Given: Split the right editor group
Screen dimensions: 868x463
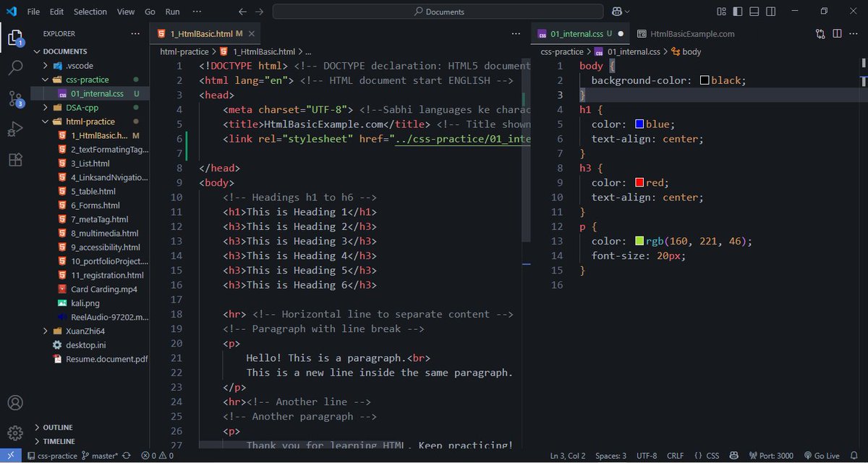Looking at the screenshot, I should point(837,33).
